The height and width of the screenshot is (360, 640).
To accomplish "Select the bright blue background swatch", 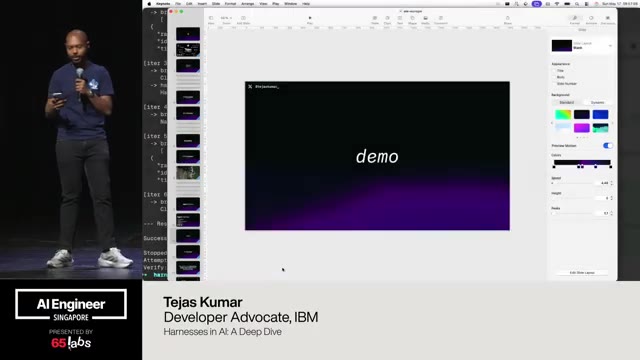I will [600, 115].
